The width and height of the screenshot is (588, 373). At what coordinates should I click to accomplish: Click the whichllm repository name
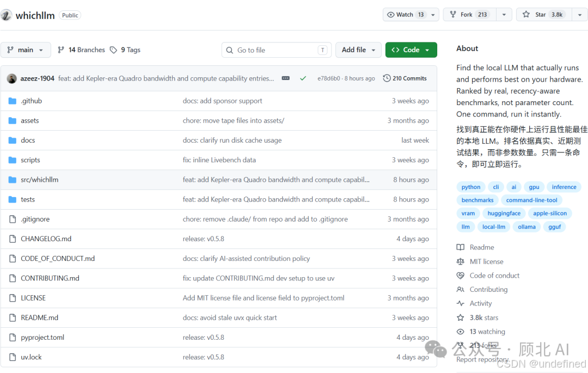(x=35, y=15)
